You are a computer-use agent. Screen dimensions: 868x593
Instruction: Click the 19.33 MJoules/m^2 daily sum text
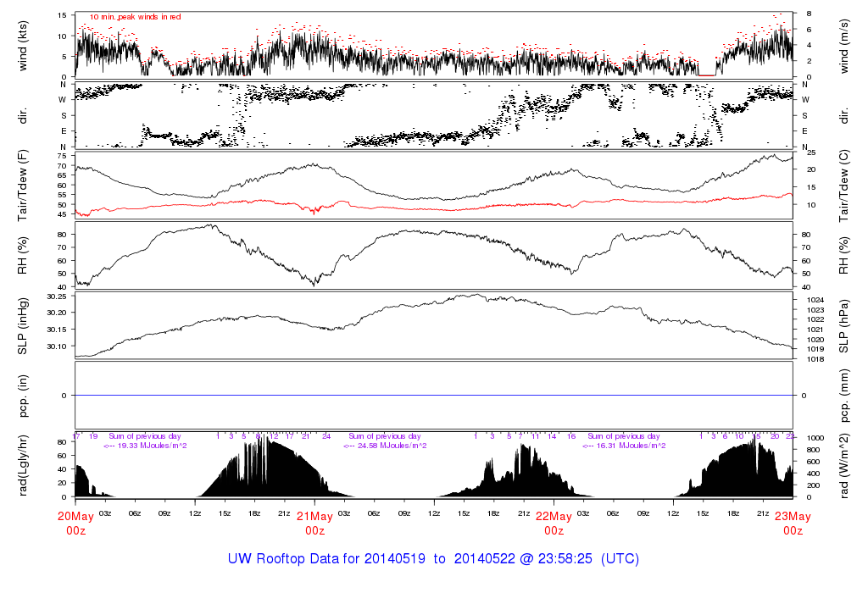[145, 445]
